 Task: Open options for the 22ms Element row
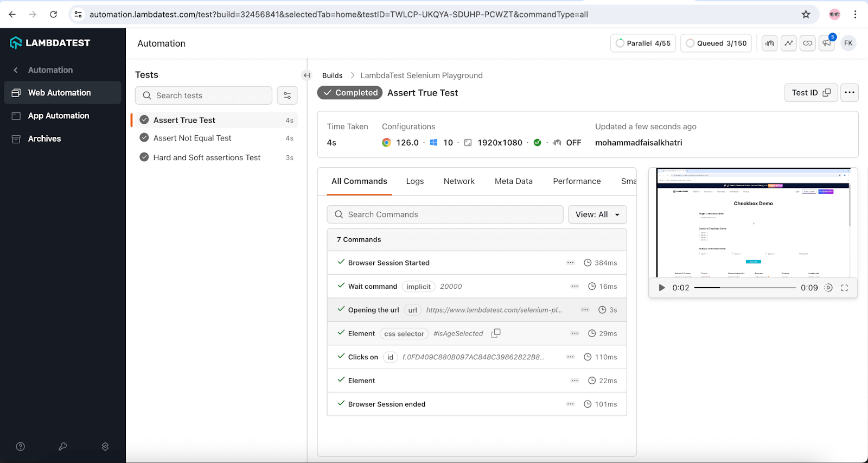(x=575, y=380)
